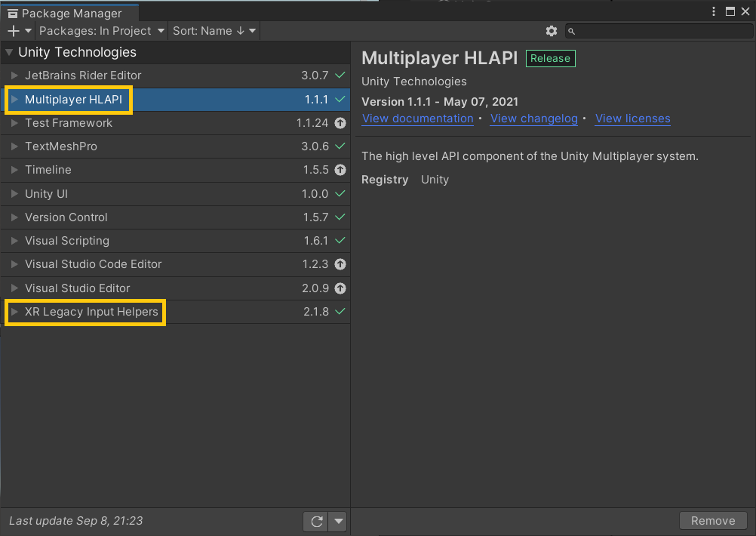Open the add package dropdown arrow
756x536 pixels.
click(28, 31)
